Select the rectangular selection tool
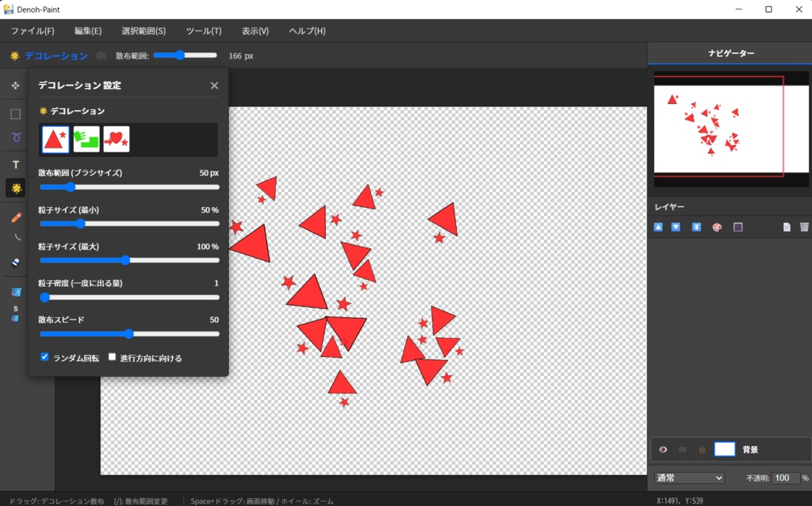This screenshot has width=812, height=506. (16, 114)
